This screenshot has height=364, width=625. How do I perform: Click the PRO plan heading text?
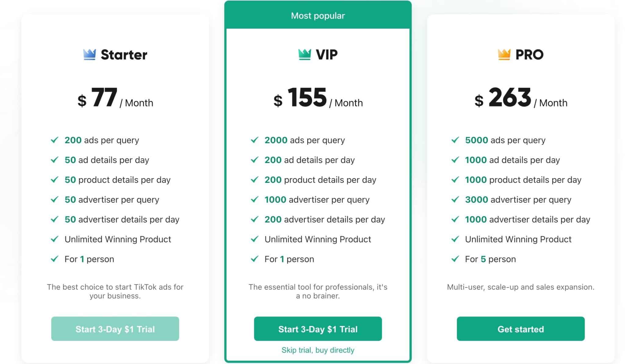click(529, 55)
